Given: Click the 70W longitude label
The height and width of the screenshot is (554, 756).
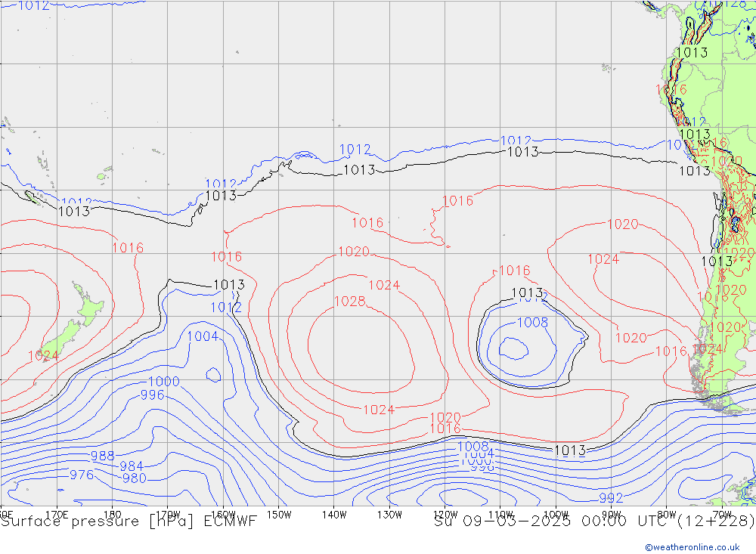Looking at the screenshot, I should click(722, 515).
